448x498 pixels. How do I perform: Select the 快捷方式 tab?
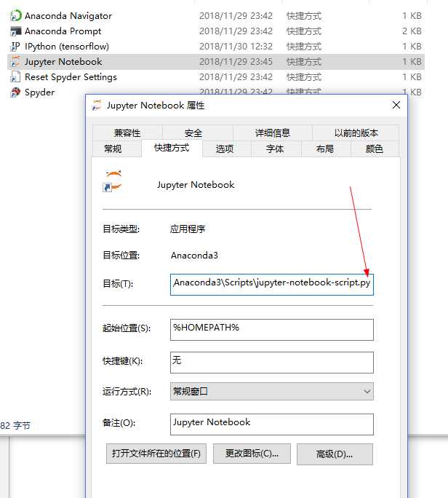172,148
